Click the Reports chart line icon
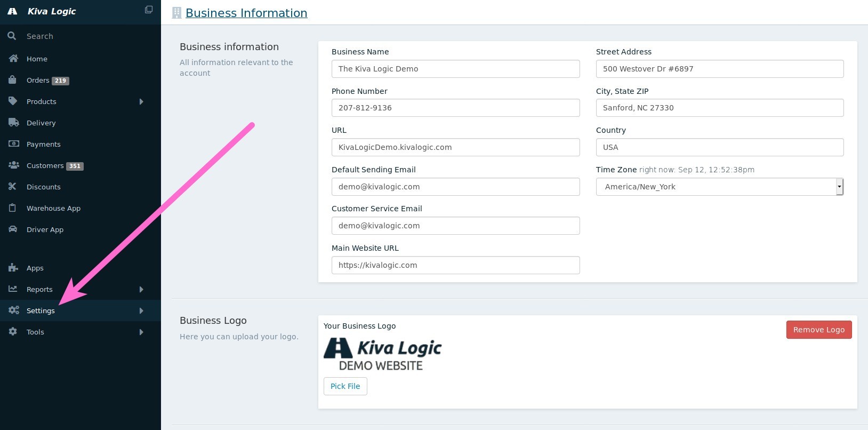Image resolution: width=868 pixels, height=430 pixels. (13, 289)
